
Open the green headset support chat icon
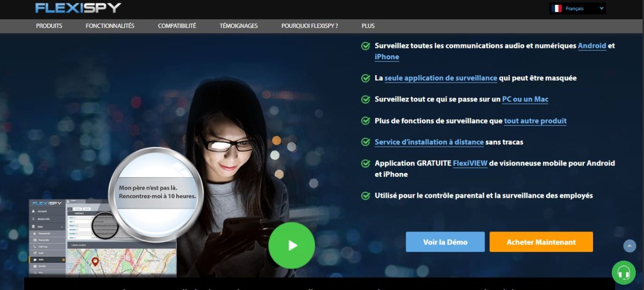point(624,273)
